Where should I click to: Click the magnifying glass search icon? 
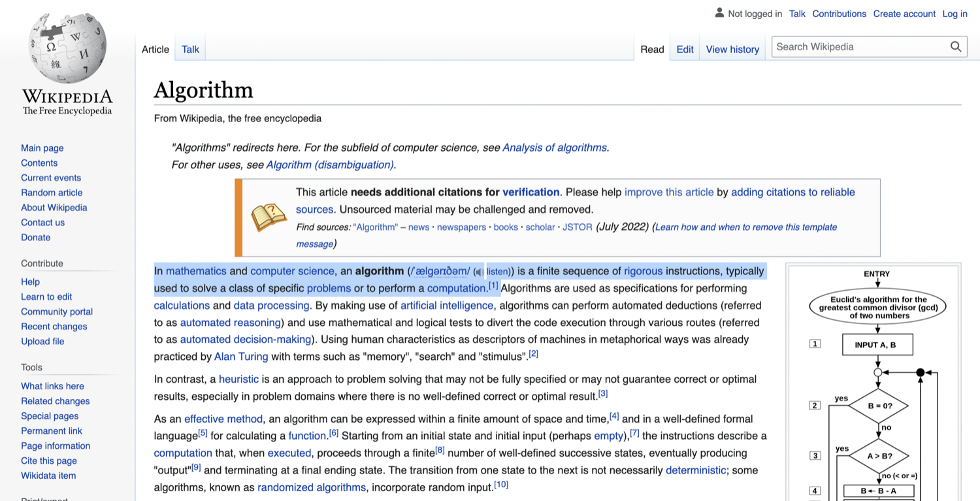coord(955,46)
